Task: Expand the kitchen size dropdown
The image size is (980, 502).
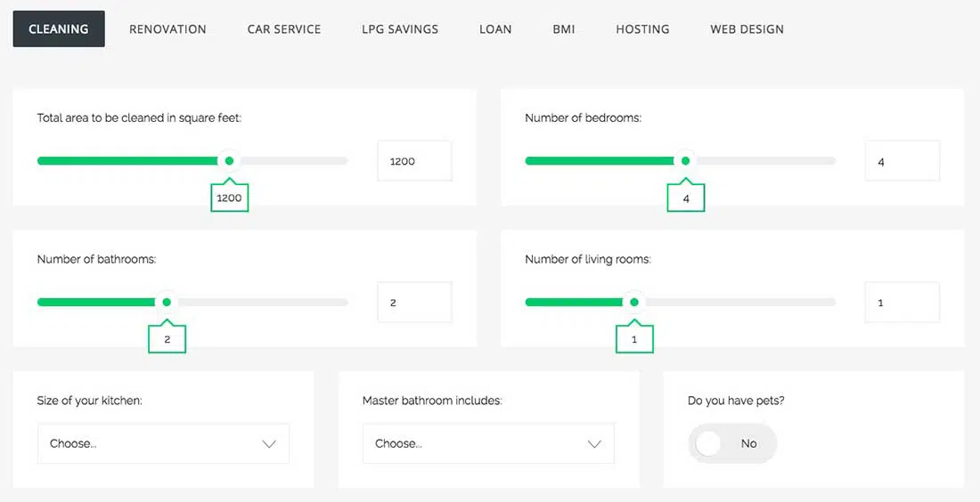Action: [163, 443]
